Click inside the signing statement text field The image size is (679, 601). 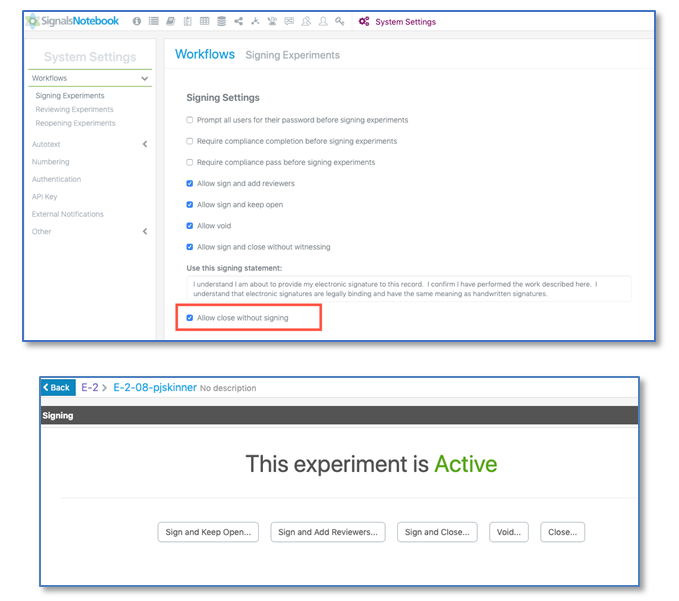408,289
